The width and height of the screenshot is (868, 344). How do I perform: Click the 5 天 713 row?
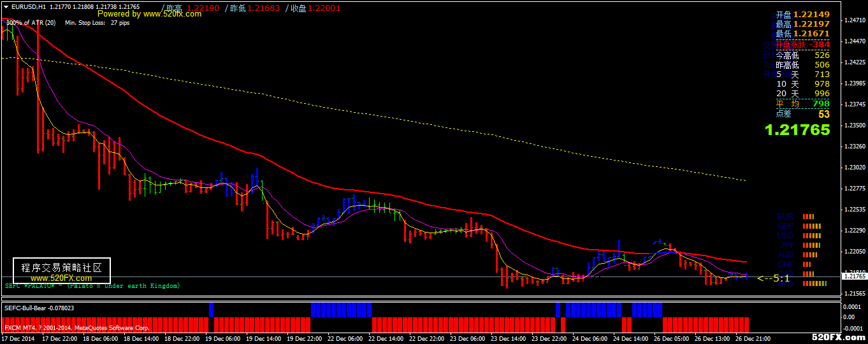pos(803,75)
